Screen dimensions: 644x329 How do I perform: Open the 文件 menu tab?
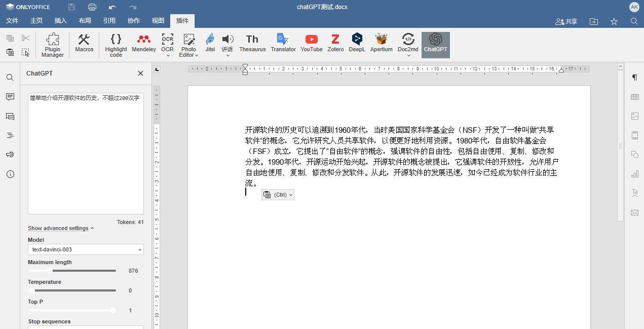(12, 21)
